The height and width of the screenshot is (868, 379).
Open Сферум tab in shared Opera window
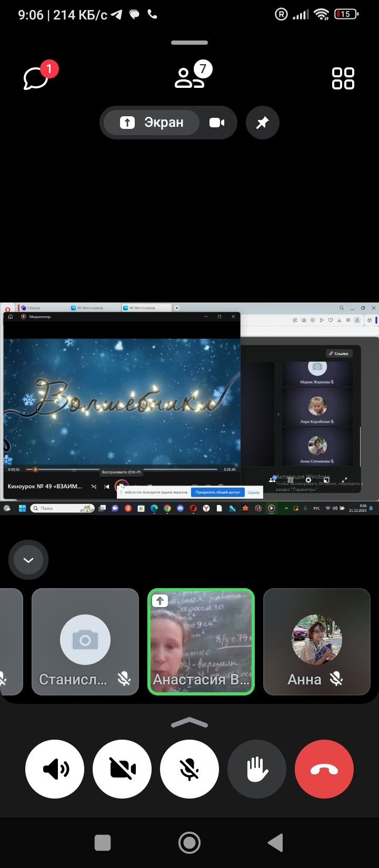click(x=43, y=308)
